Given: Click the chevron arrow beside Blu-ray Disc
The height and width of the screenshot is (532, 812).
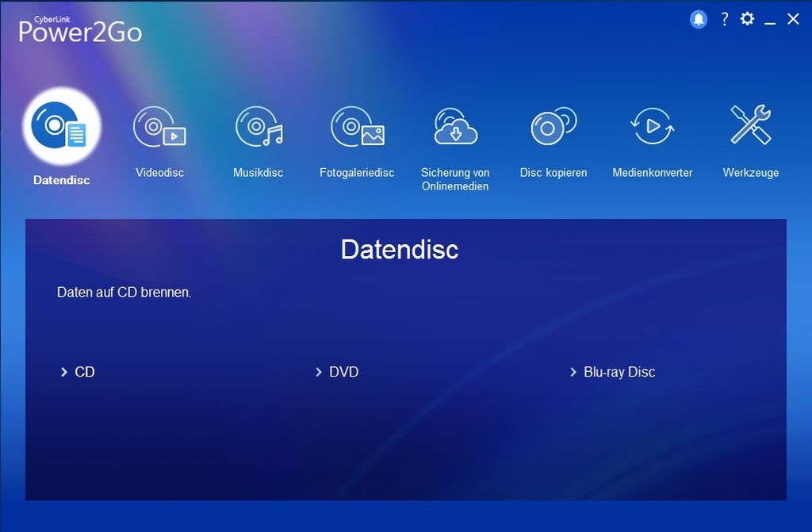Looking at the screenshot, I should pyautogui.click(x=573, y=372).
